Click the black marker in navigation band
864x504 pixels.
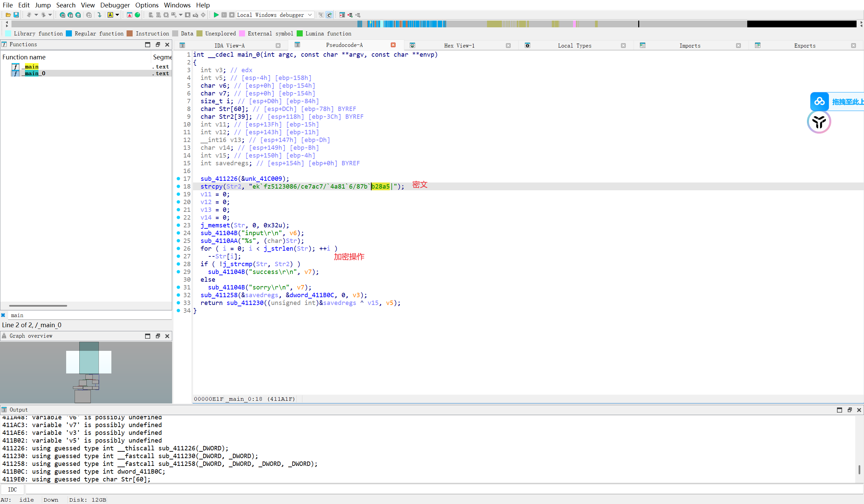pos(639,24)
